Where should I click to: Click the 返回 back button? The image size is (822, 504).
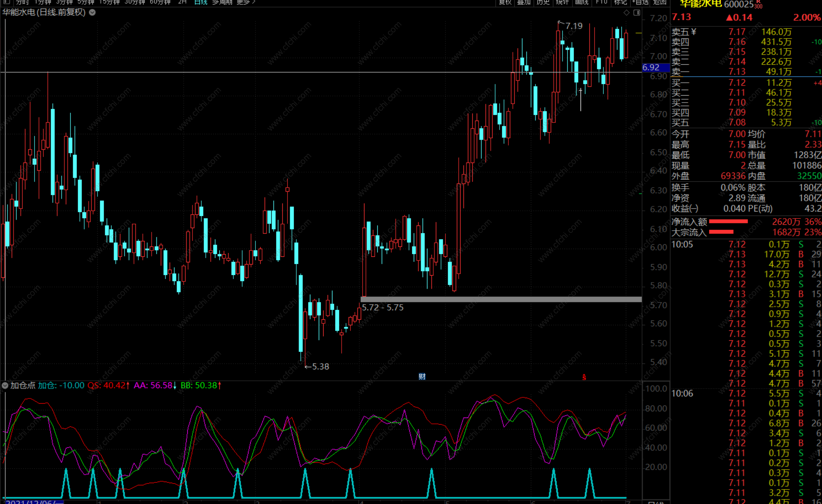click(660, 2)
